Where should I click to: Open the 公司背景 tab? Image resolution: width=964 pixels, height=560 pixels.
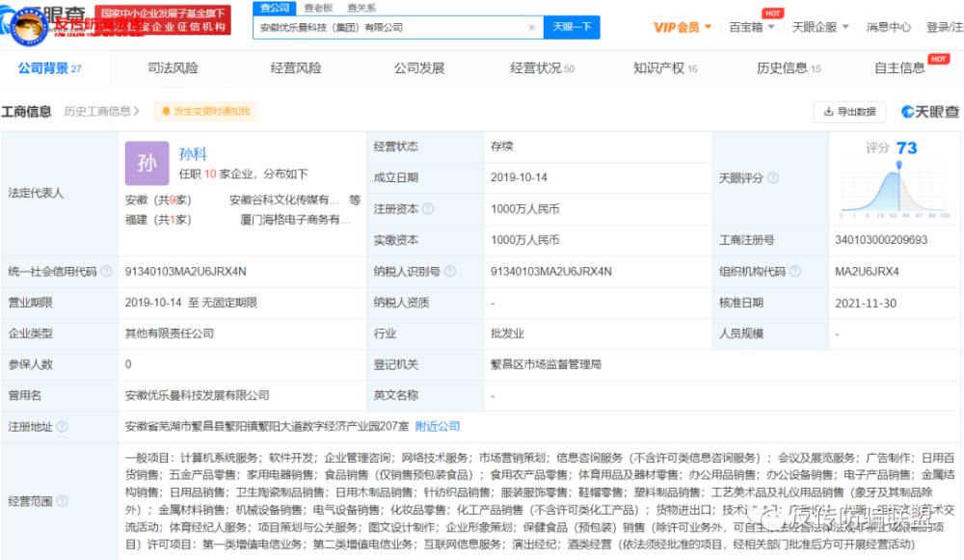click(50, 68)
